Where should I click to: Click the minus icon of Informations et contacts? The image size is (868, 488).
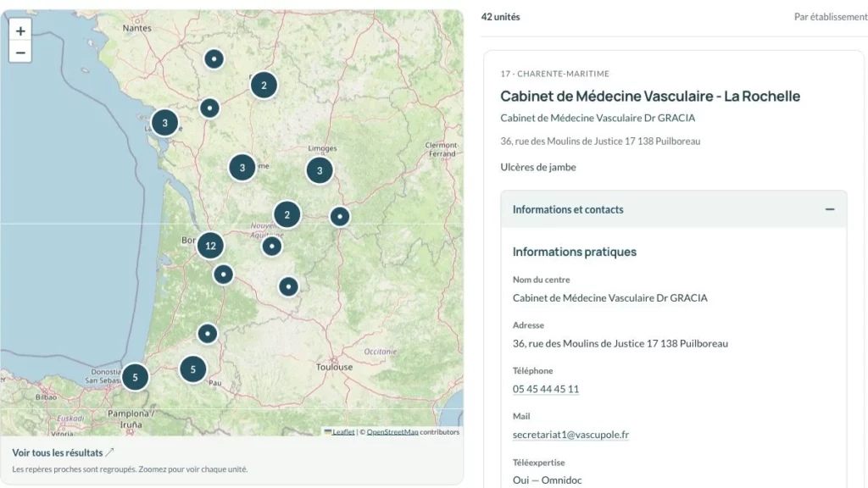click(x=830, y=209)
